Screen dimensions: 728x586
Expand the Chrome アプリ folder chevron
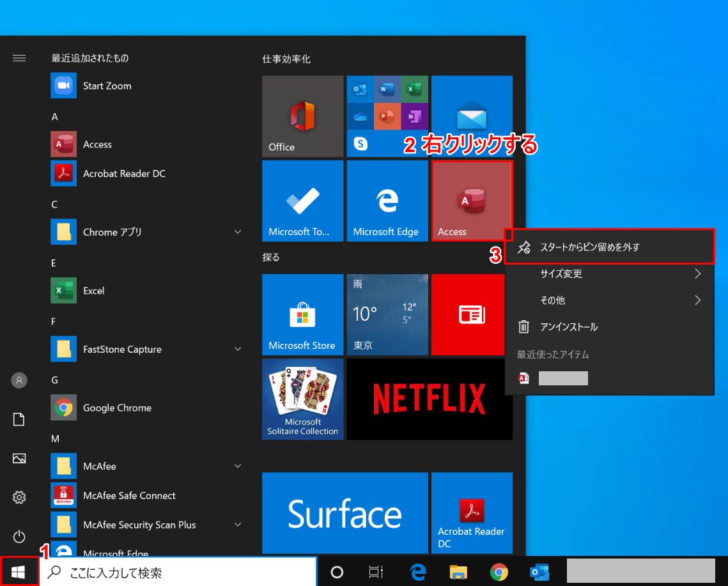pos(238,232)
